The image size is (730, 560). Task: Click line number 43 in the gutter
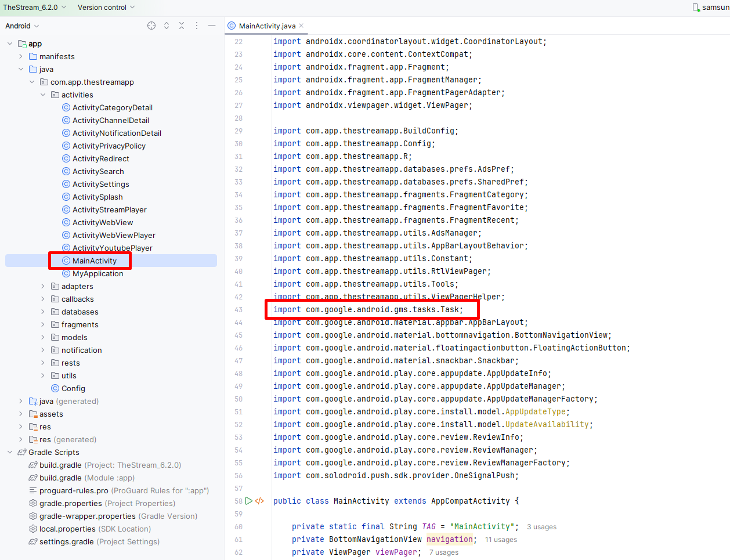click(238, 309)
